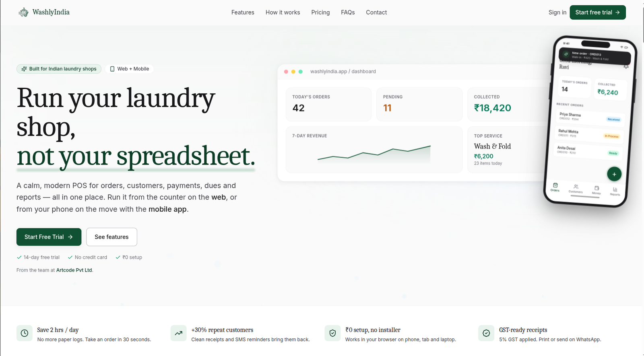Image resolution: width=644 pixels, height=356 pixels.
Task: Click the trending arrow icon beside +30% repeat customers
Action: (x=178, y=333)
